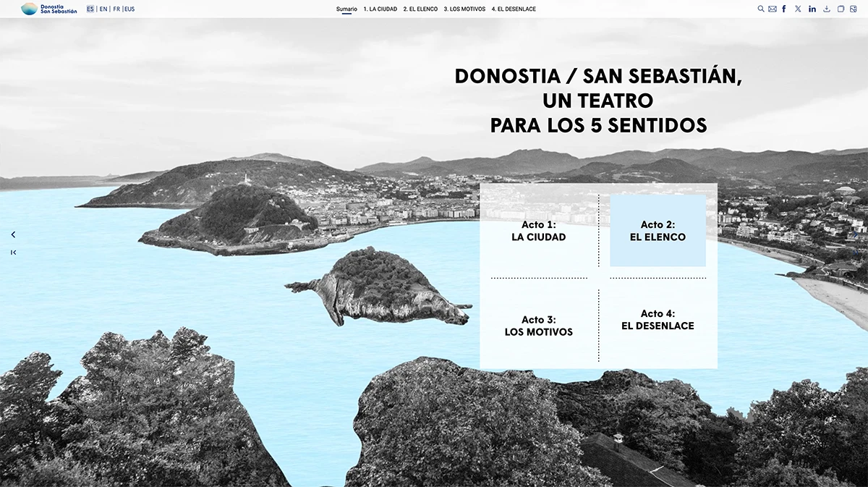
Task: Switch language to EN
Action: tap(103, 9)
